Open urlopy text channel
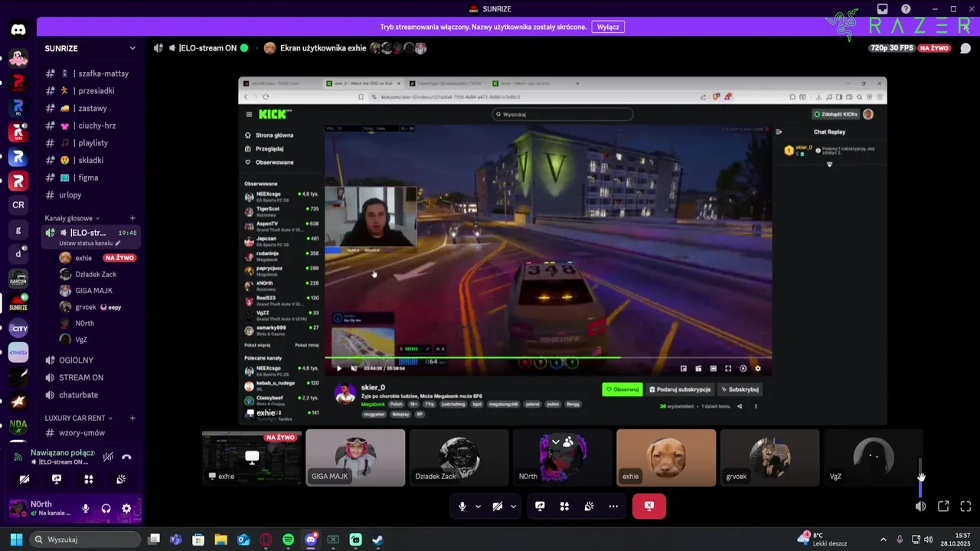Image resolution: width=980 pixels, height=551 pixels. (92, 195)
